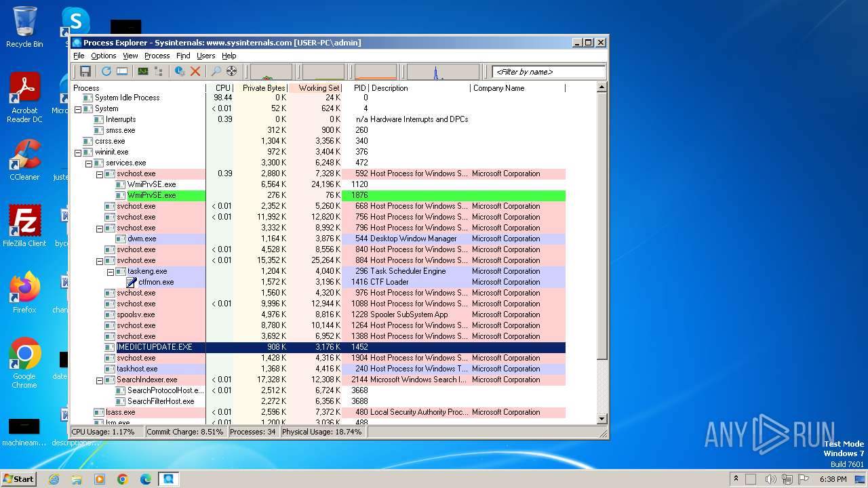Click the CPU Usage status bar entry
This screenshot has height=488, width=868.
coord(106,432)
